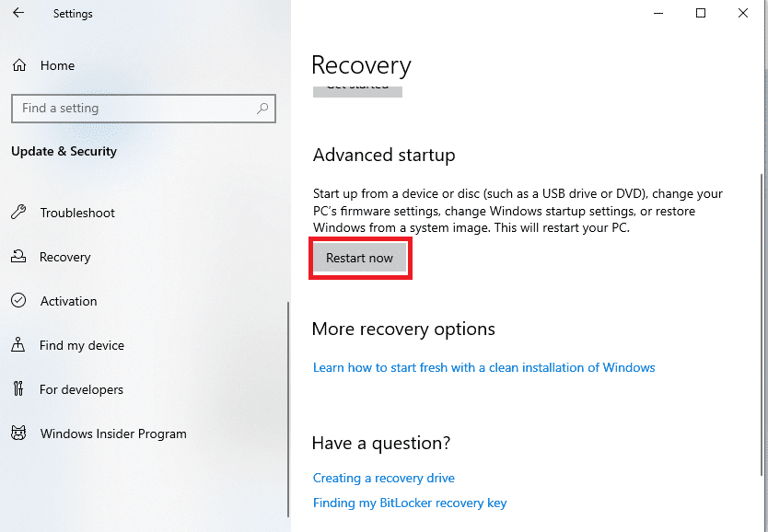Screen dimensions: 768x532
Task: Click the search magnifier icon
Action: 262,109
